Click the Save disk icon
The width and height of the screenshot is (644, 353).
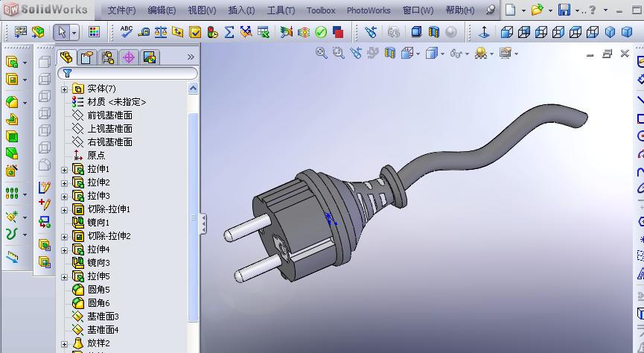coord(564,10)
